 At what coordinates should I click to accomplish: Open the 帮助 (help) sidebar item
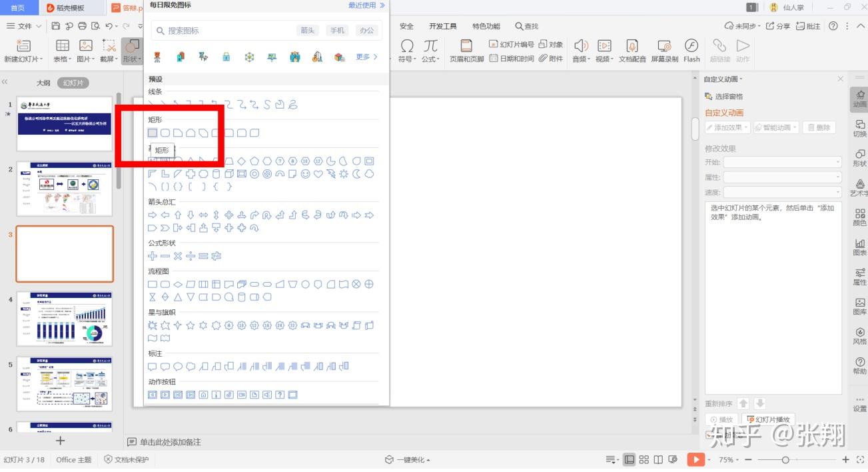click(859, 365)
